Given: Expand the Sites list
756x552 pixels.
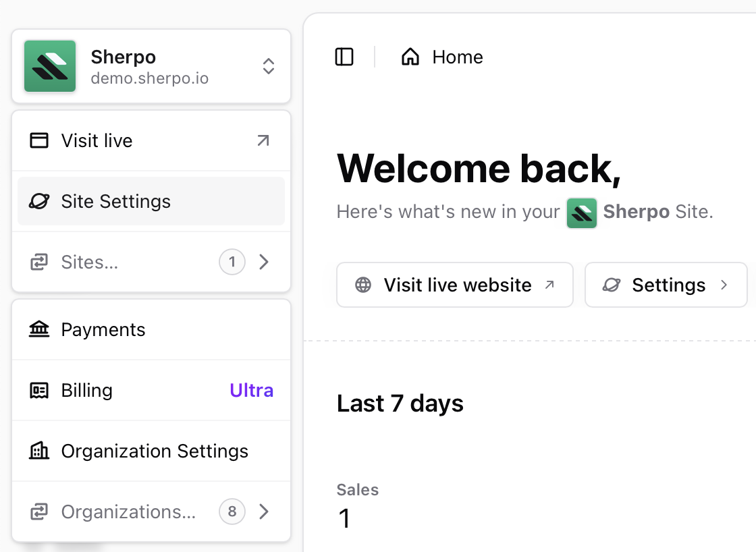Looking at the screenshot, I should click(x=264, y=262).
